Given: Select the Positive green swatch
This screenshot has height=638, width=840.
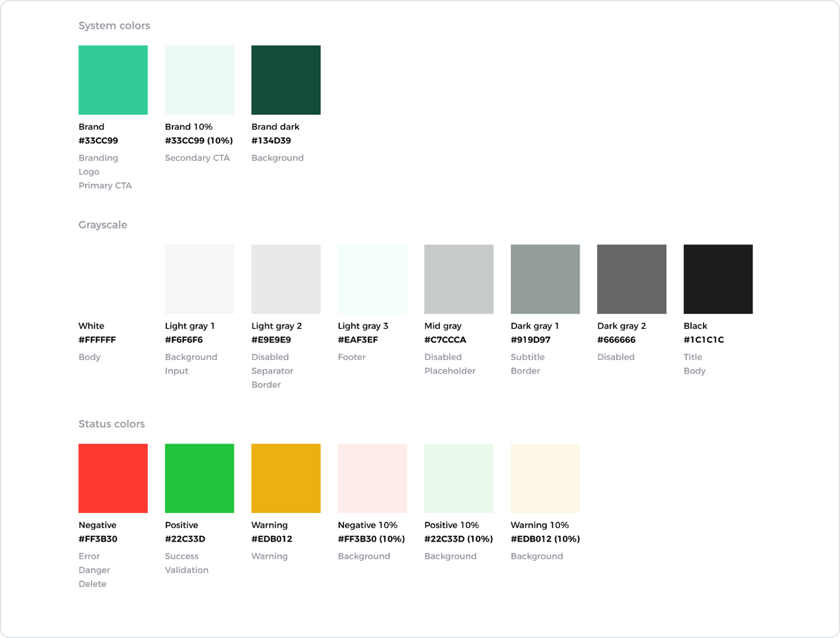Looking at the screenshot, I should 199,478.
